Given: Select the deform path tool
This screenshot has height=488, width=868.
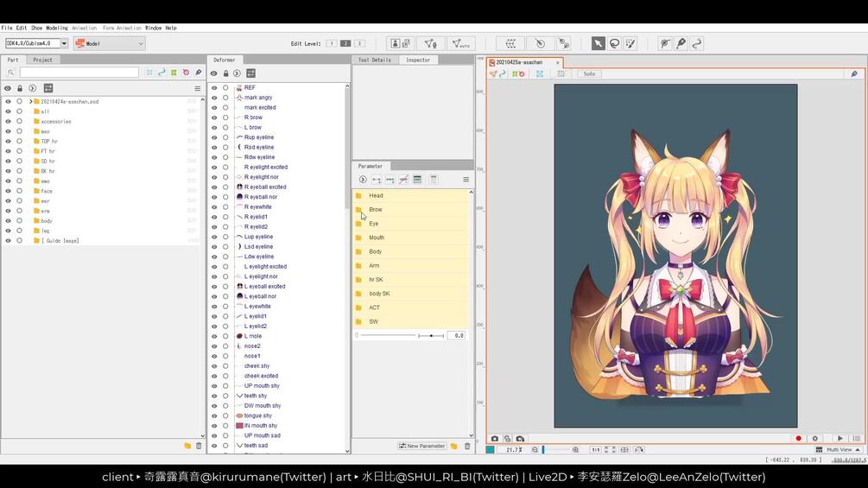Looking at the screenshot, I should [697, 43].
